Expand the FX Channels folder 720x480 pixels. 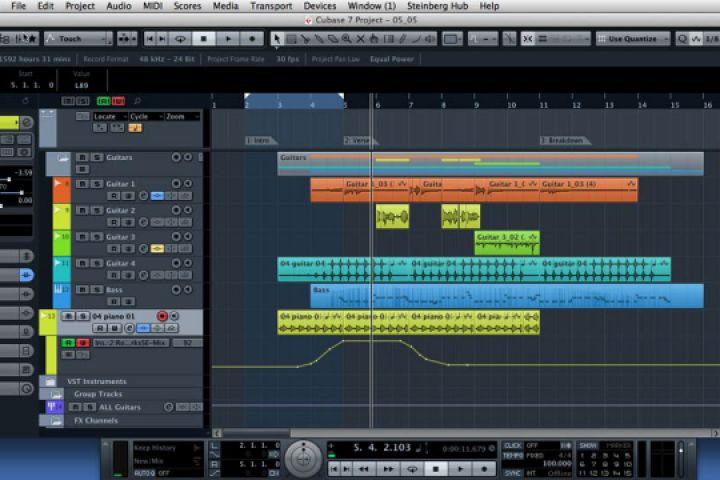coord(56,421)
